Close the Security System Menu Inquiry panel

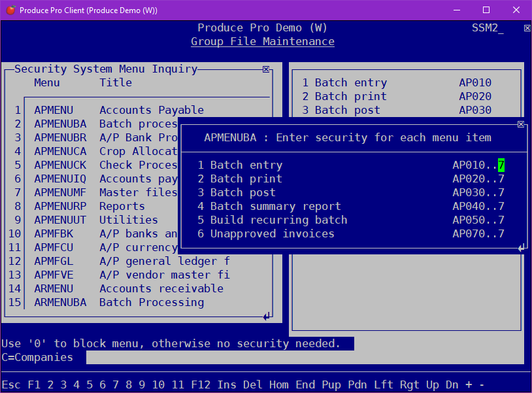tap(266, 69)
